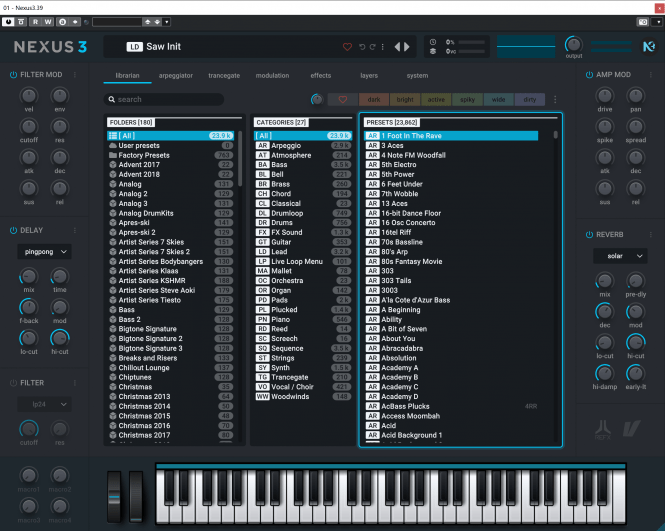The width and height of the screenshot is (665, 531).
Task: Click the undo arrow in the preset bar
Action: click(x=362, y=47)
